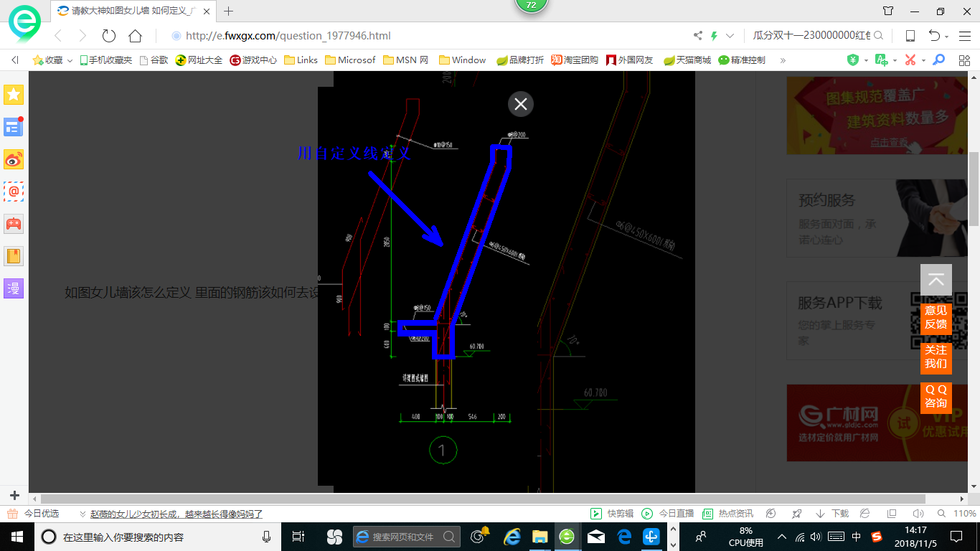
Task: Expand the undo closed-tab dropdown arrow
Action: pos(947,37)
